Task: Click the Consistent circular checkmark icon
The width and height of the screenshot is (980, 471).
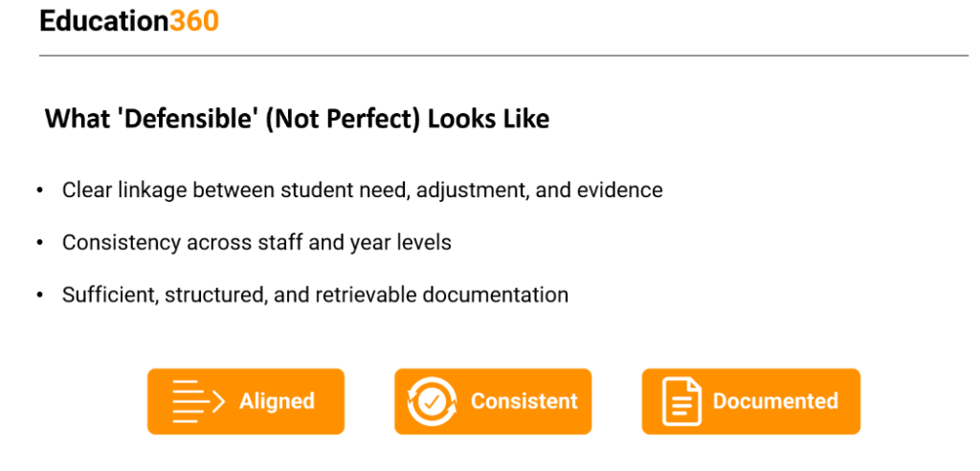Action: 432,401
